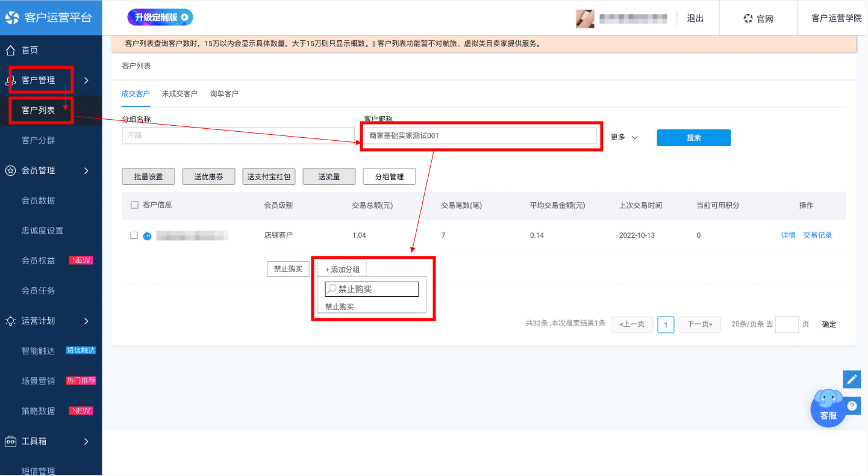Select the 客户管理 person icon in sidebar
Screen dimensions: 868x476
[x=11, y=79]
